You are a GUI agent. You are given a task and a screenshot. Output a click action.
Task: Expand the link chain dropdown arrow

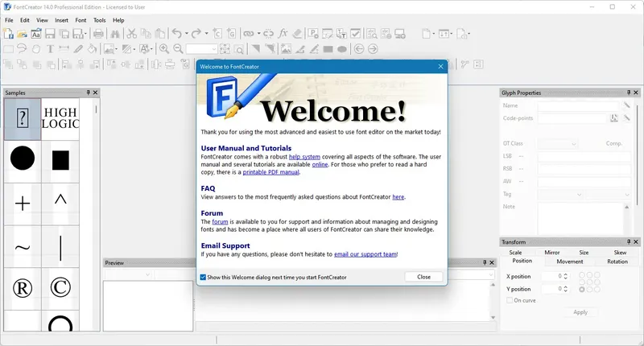pos(258,34)
